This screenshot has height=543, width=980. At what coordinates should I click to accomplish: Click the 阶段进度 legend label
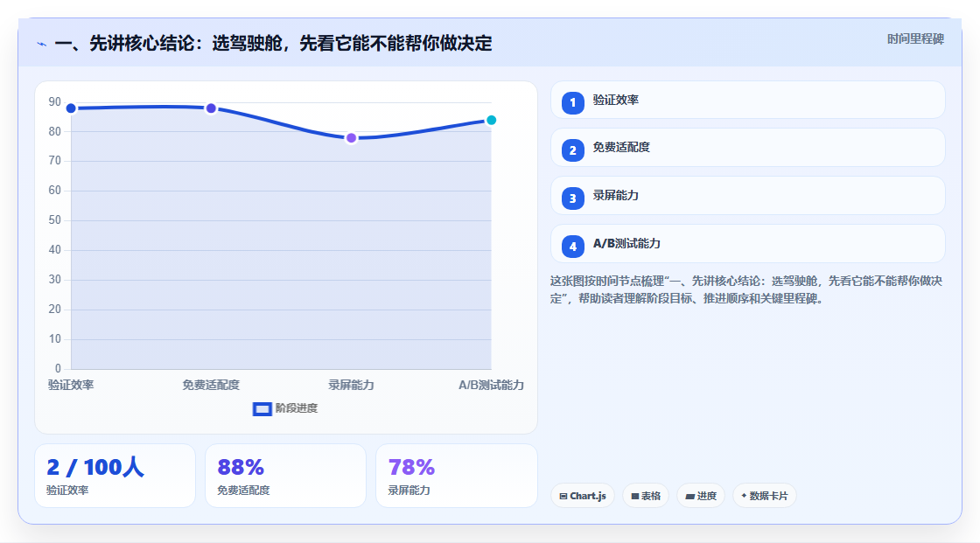coord(297,408)
